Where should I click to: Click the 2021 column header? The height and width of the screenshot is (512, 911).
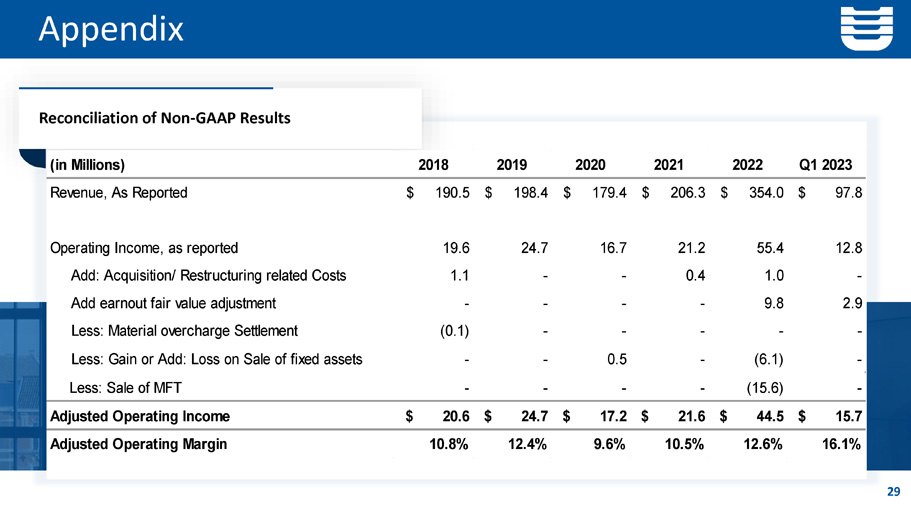click(670, 165)
